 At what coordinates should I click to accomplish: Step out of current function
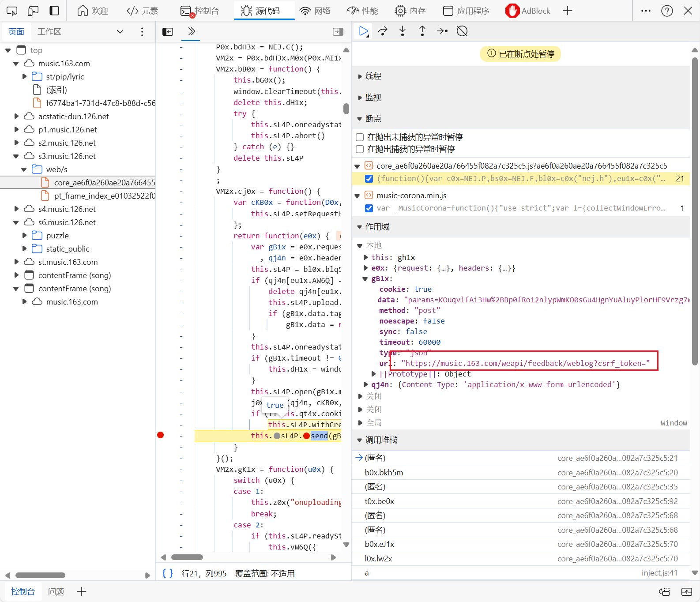pyautogui.click(x=422, y=31)
